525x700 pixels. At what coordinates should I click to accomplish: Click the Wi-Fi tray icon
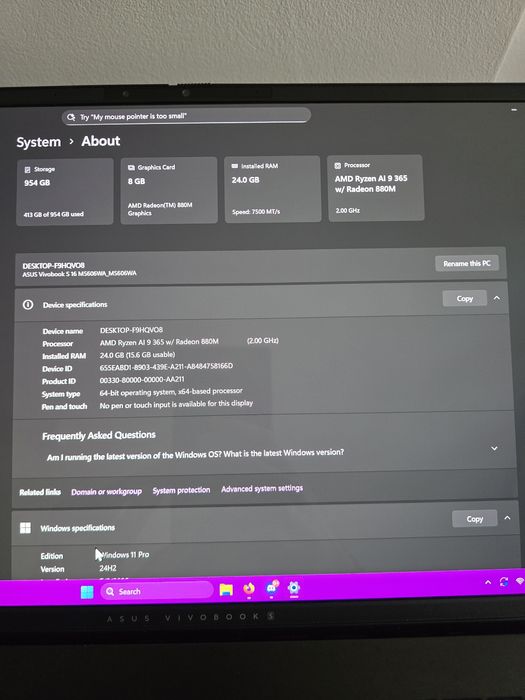pyautogui.click(x=520, y=581)
